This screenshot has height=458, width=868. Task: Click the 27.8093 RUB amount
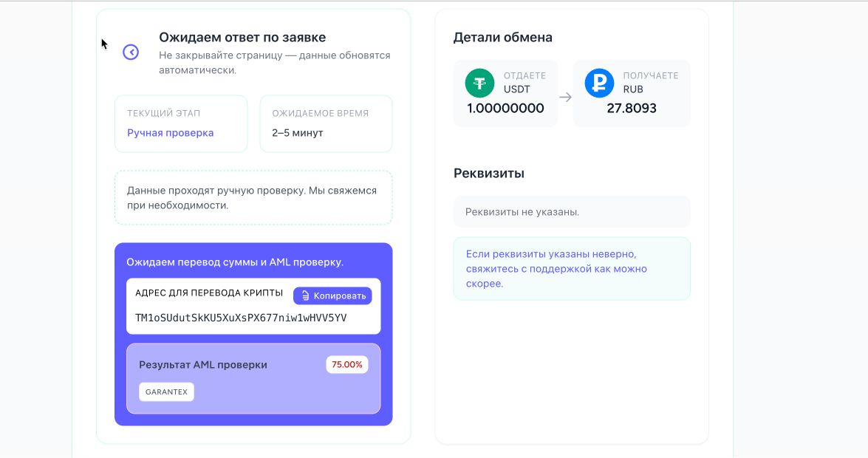[x=632, y=109]
